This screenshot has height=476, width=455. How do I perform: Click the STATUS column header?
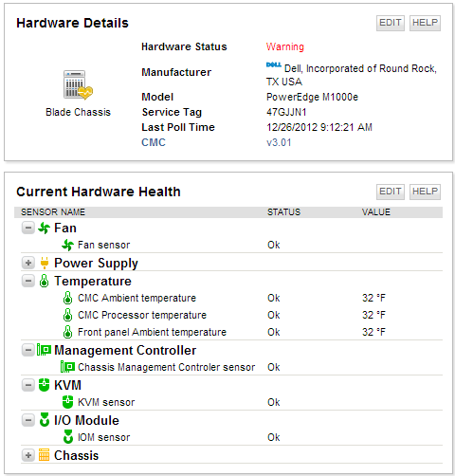click(x=283, y=212)
